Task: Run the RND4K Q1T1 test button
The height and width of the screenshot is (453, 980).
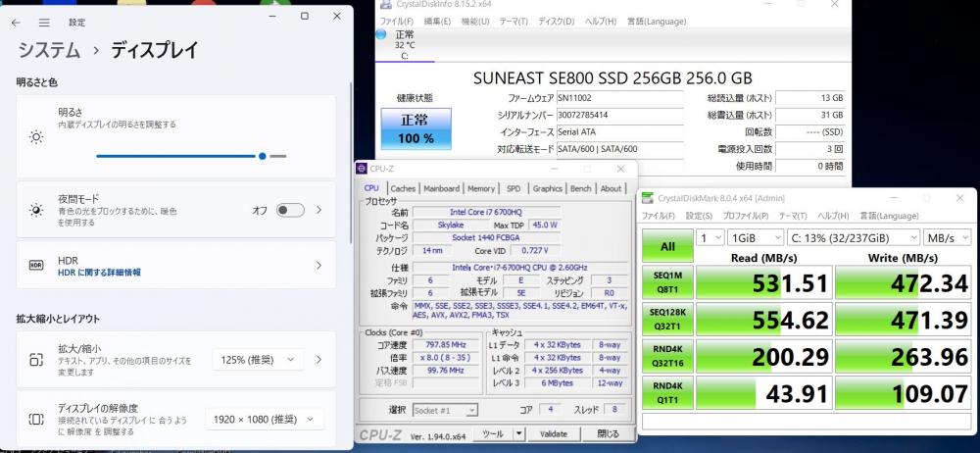Action: click(x=667, y=393)
